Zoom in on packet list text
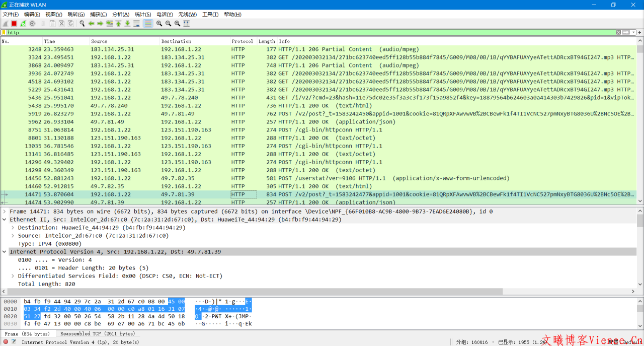Viewport: 644px width, 346px height. (x=159, y=24)
